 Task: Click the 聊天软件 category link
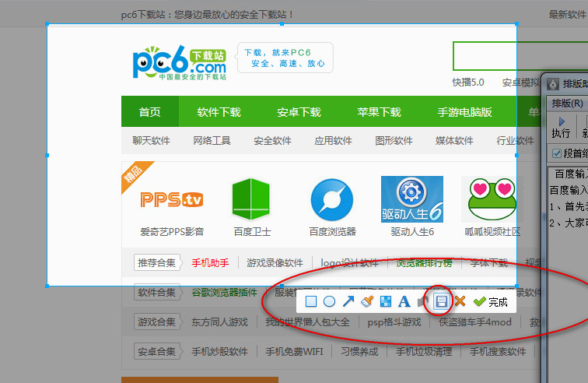(151, 141)
